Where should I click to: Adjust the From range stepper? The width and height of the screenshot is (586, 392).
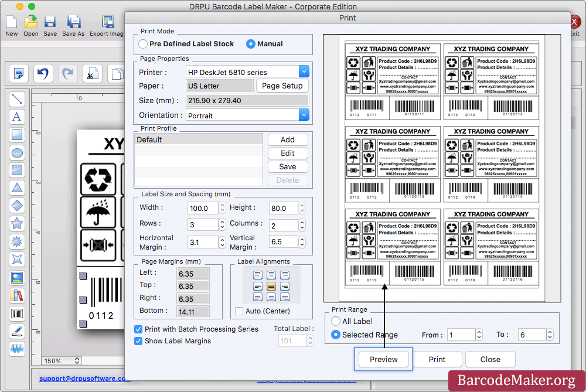pyautogui.click(x=479, y=335)
